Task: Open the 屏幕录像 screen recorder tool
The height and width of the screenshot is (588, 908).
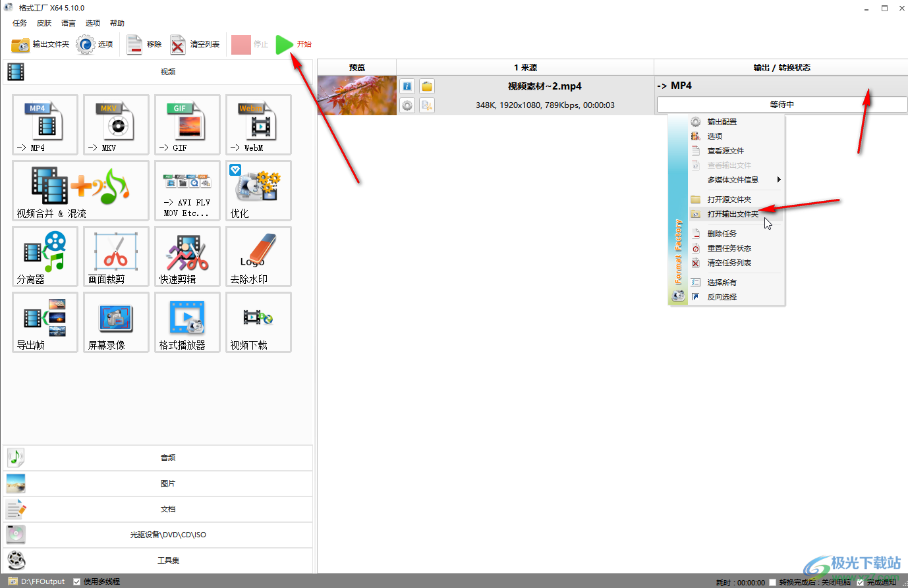Action: tap(116, 322)
